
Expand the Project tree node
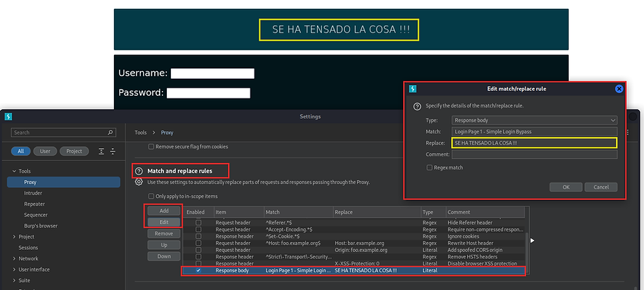click(14, 236)
